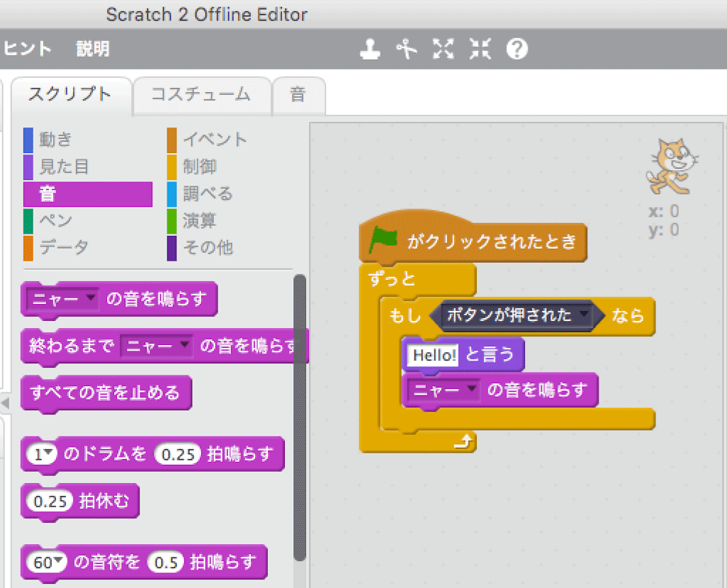Select the Grow sprite tool
The image size is (727, 588).
[x=444, y=49]
